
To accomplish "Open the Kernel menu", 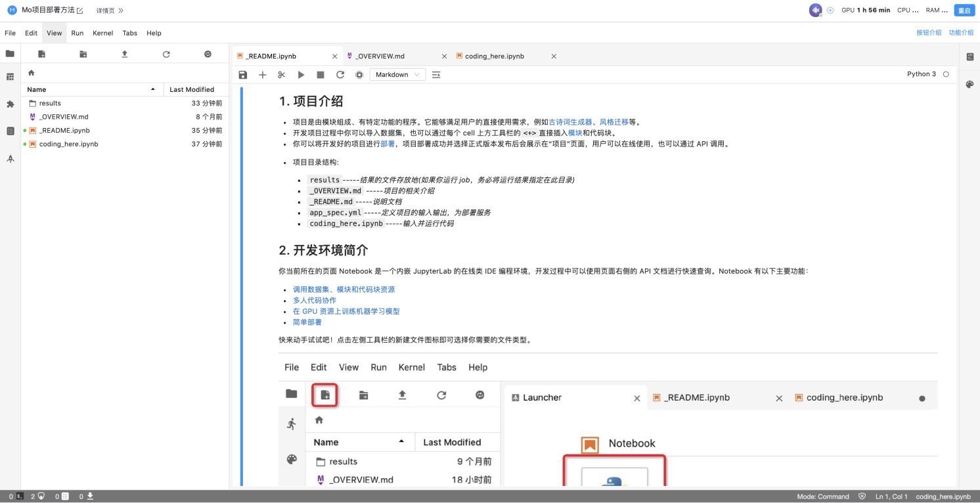I will pyautogui.click(x=102, y=33).
